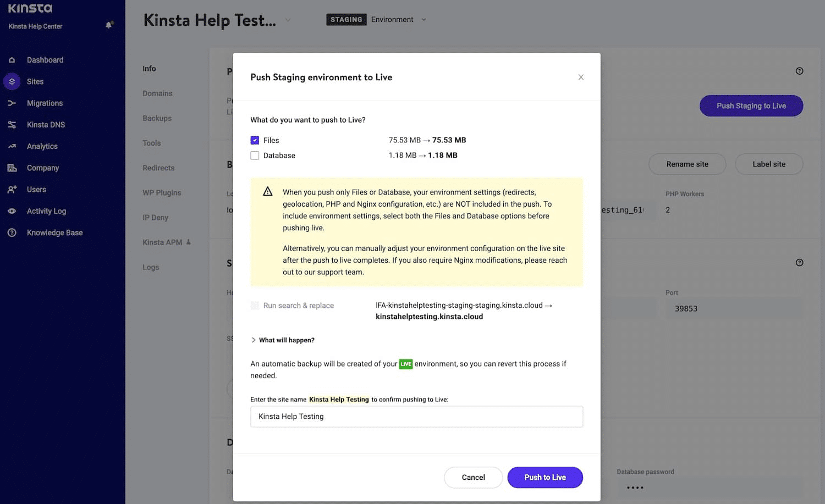The height and width of the screenshot is (504, 825).
Task: Open the Sites section in the sidebar
Action: coord(35,81)
